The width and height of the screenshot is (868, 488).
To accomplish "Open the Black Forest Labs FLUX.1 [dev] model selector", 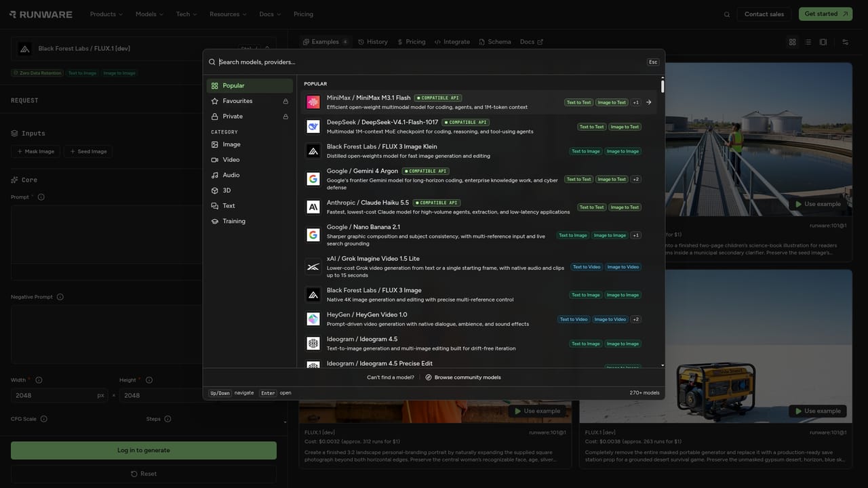I will (143, 49).
